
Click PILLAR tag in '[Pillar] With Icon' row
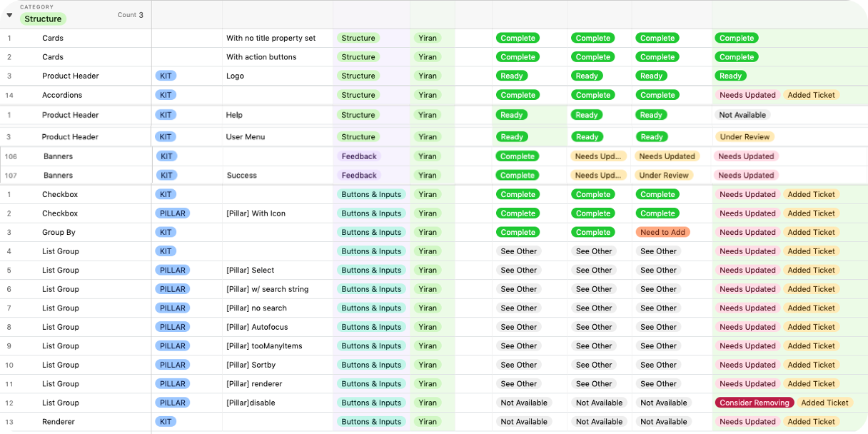click(x=173, y=213)
